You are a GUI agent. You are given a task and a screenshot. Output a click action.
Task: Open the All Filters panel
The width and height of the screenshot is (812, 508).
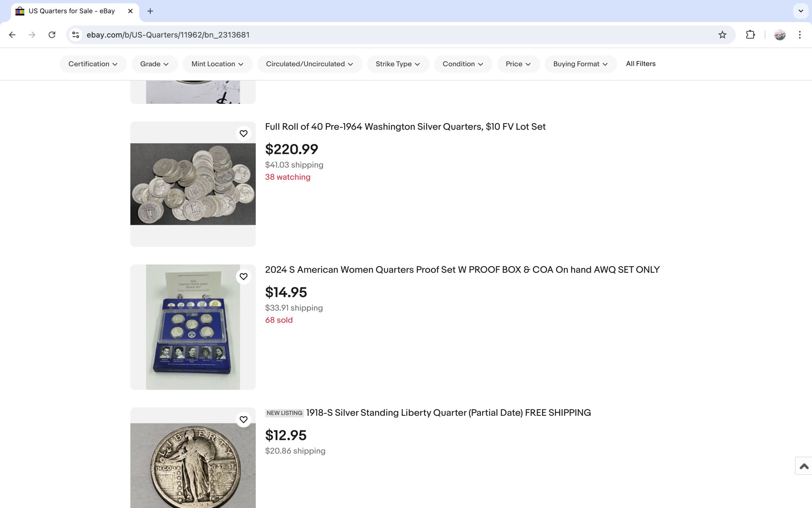coord(640,63)
